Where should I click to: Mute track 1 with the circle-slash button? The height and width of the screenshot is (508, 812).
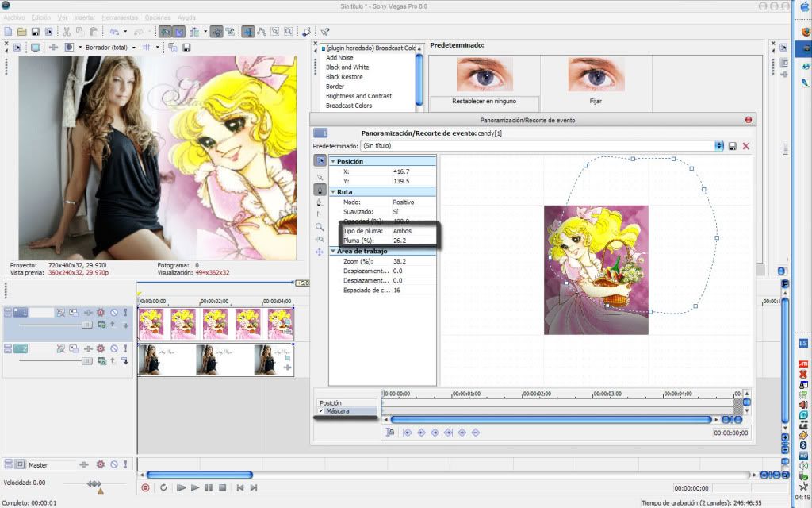tap(114, 312)
